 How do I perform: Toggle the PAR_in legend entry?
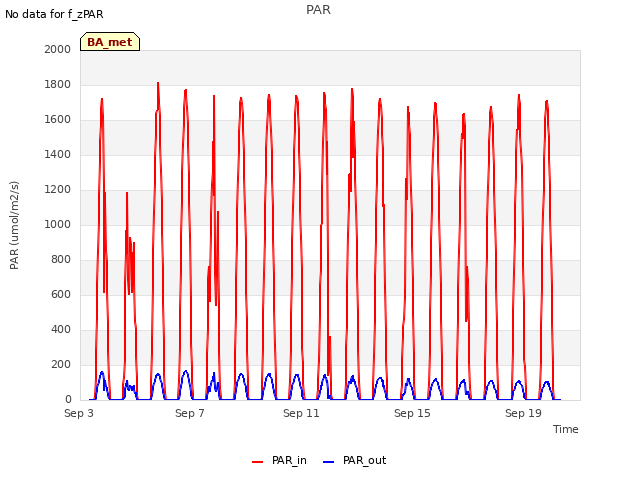click(x=280, y=461)
